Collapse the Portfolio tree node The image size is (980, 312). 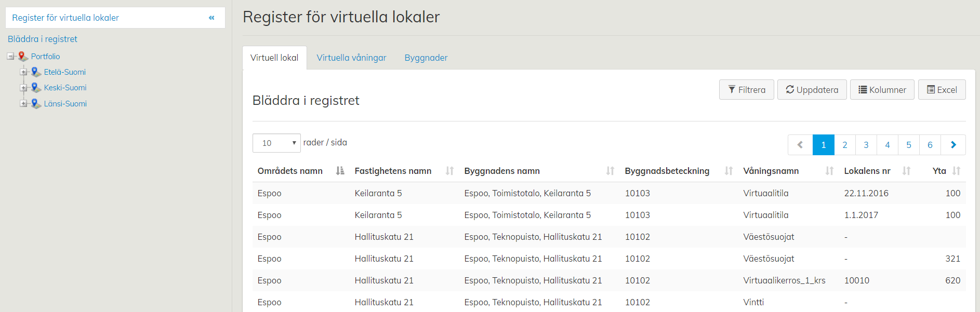(x=10, y=56)
